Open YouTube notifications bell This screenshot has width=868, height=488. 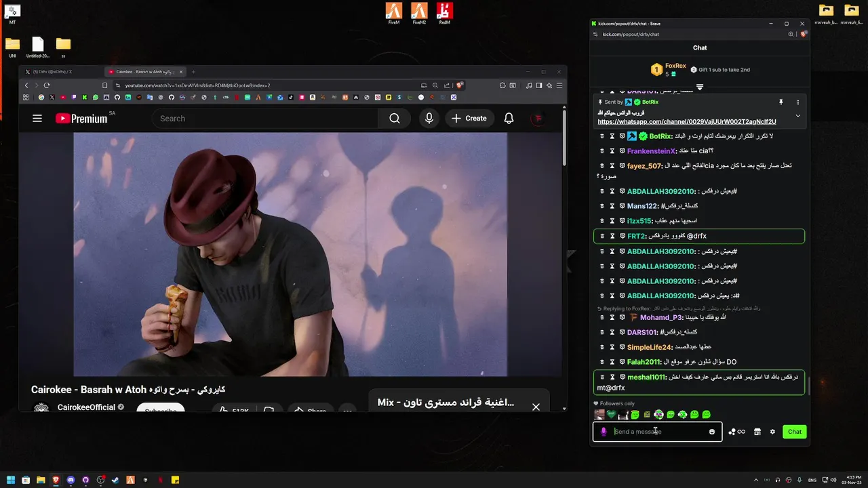click(x=509, y=119)
